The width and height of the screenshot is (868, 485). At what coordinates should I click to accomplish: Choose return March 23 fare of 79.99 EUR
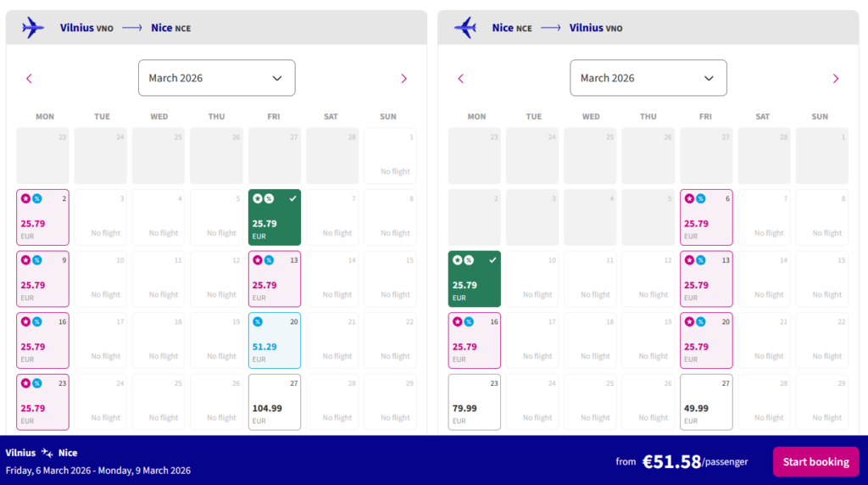(474, 402)
